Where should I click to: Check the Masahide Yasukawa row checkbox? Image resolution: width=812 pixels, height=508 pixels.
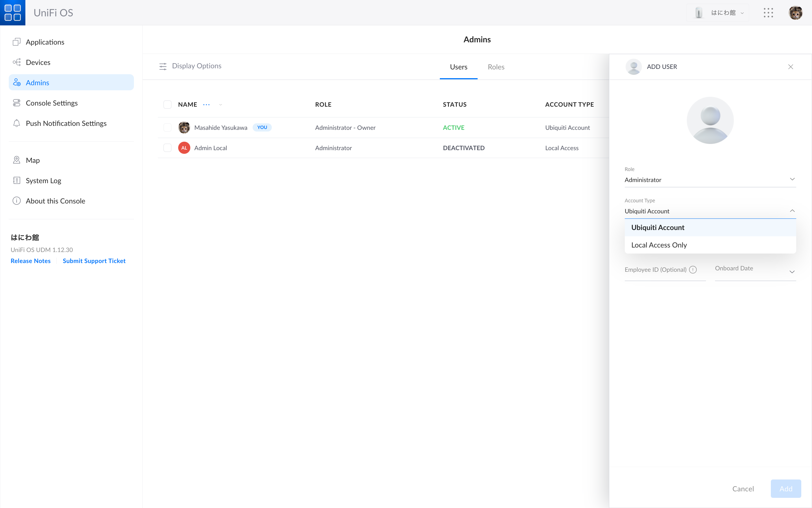tap(167, 128)
